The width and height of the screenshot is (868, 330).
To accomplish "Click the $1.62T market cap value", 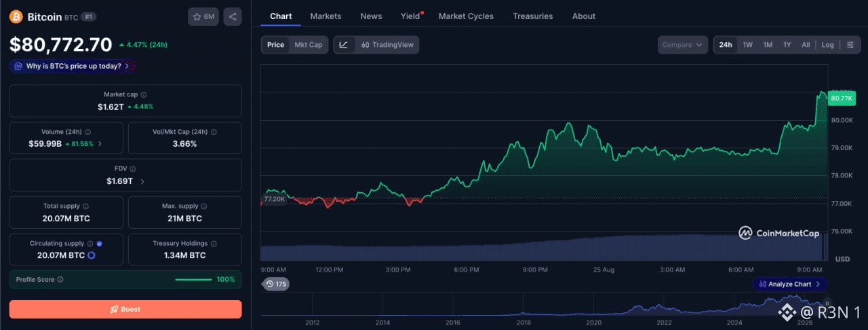I will click(111, 107).
